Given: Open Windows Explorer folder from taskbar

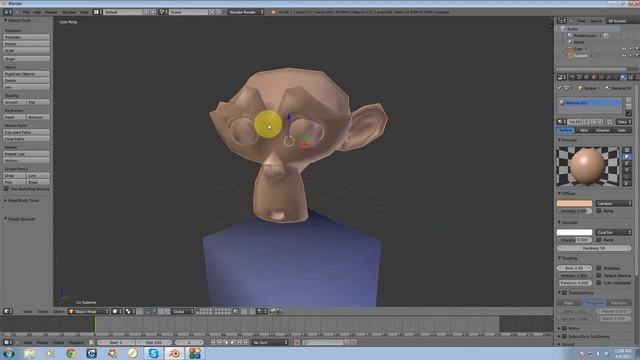Looking at the screenshot, I should coord(29,353).
